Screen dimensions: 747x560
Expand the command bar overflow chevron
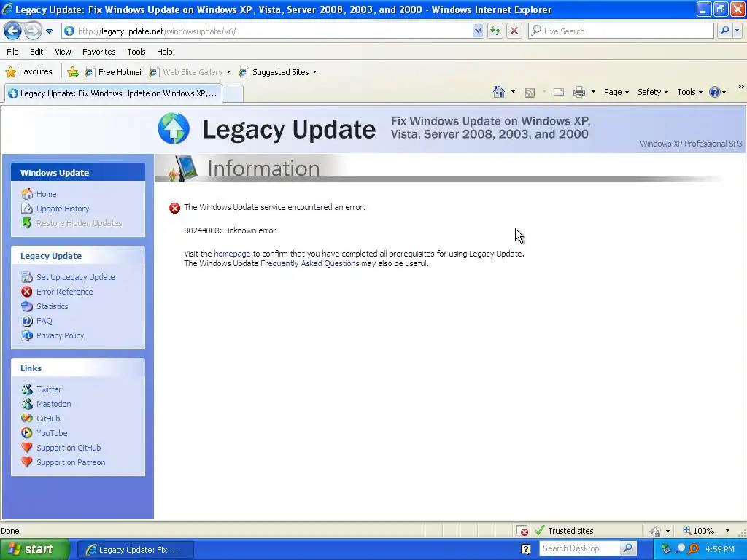tap(741, 87)
